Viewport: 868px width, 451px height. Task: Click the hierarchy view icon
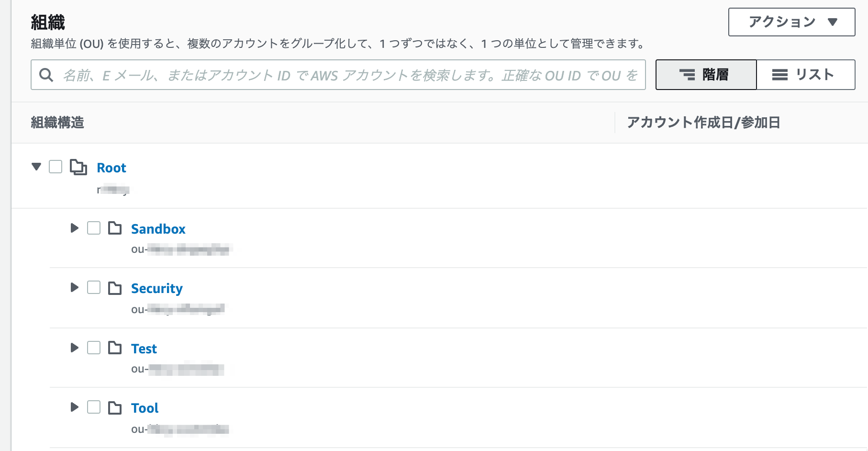pyautogui.click(x=687, y=75)
